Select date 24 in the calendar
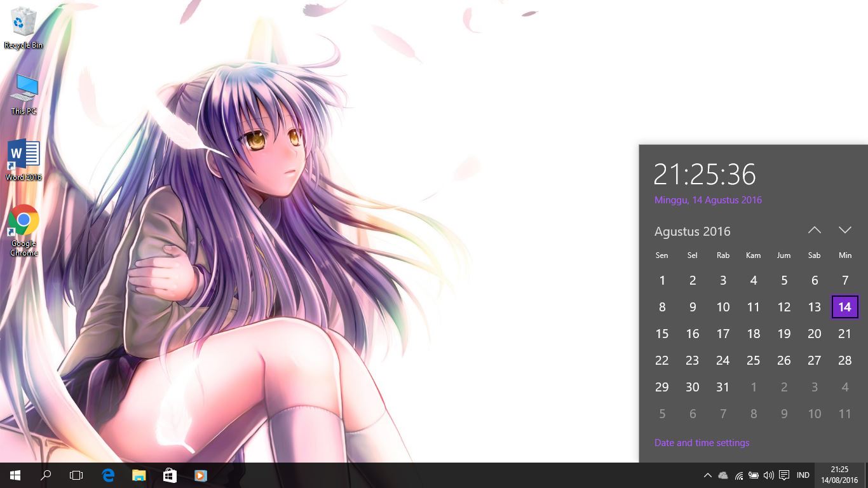This screenshot has height=488, width=868. click(723, 360)
